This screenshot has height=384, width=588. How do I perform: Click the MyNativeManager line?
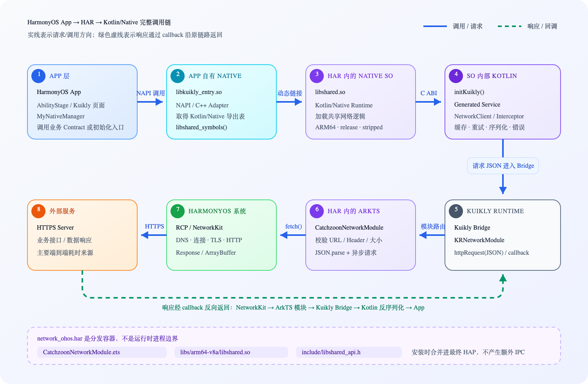(x=61, y=116)
